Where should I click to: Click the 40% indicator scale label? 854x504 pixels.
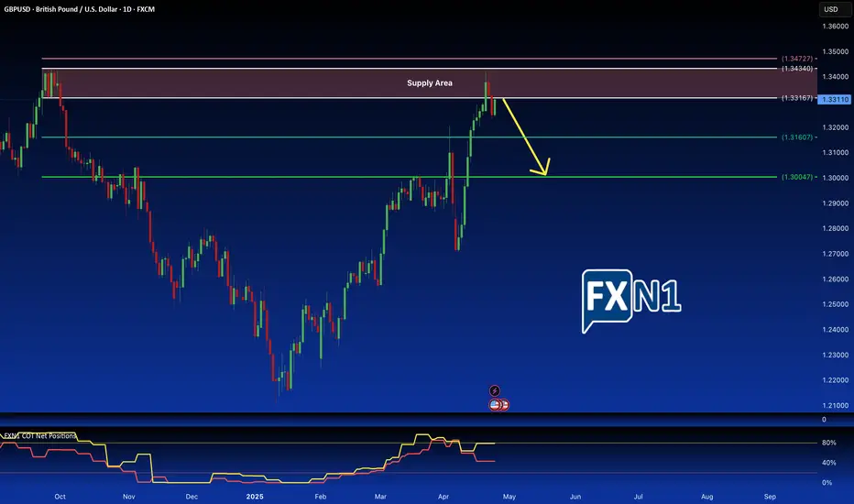pos(829,463)
